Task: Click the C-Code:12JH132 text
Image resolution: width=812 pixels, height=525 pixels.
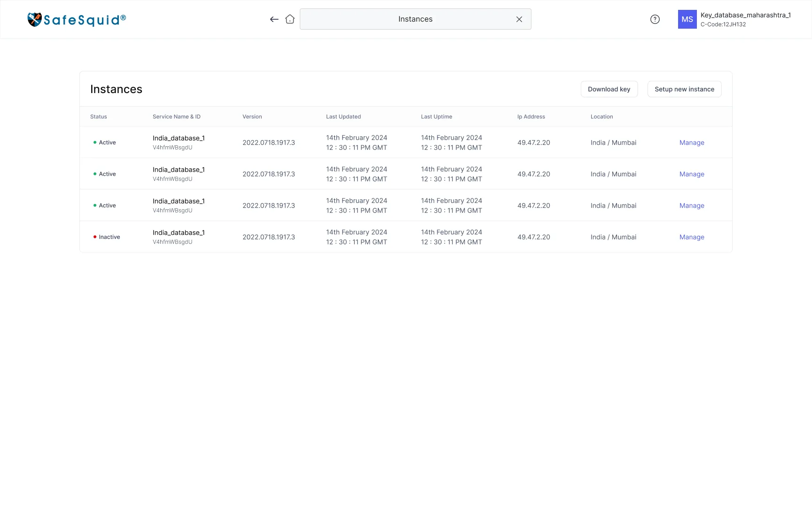Action: 723,24
